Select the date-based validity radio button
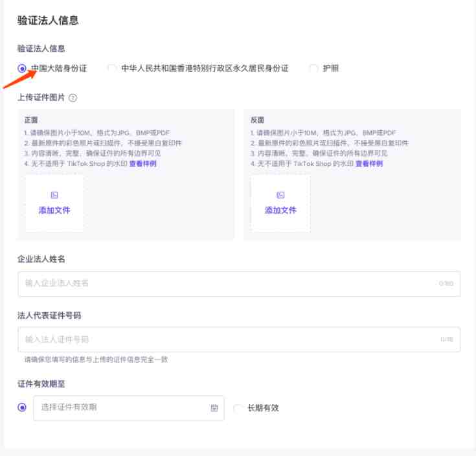 click(x=22, y=407)
